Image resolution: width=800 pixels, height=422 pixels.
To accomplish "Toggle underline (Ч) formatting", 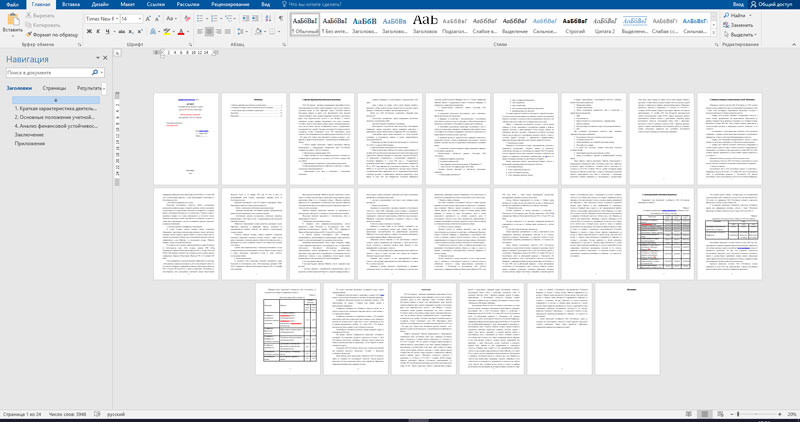I will 107,32.
